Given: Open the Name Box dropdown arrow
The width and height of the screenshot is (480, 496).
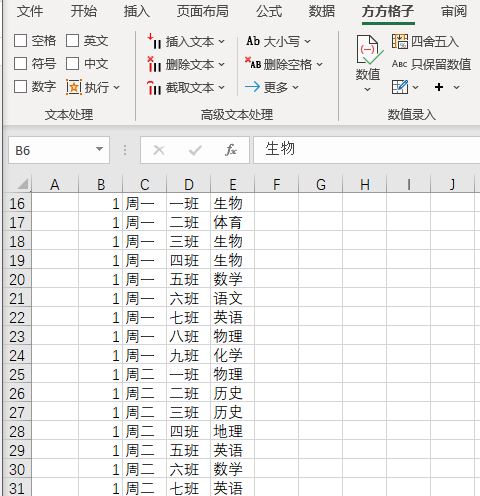Looking at the screenshot, I should (x=99, y=149).
